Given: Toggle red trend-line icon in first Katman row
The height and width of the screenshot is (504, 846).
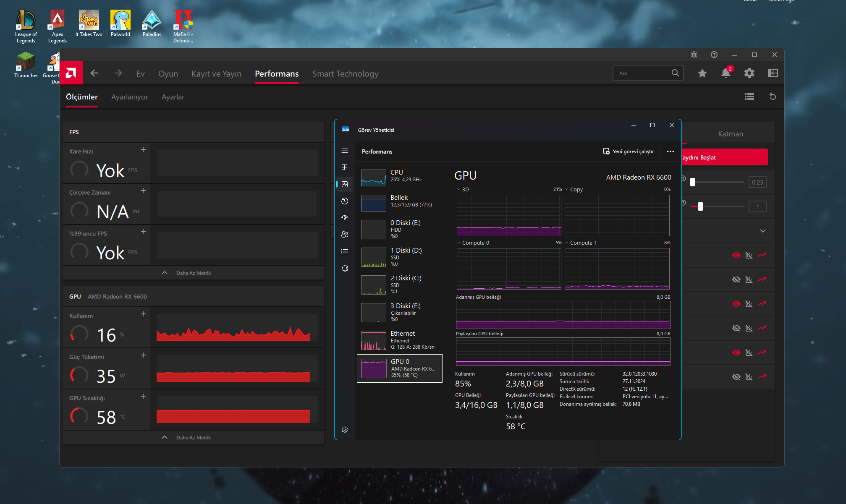Looking at the screenshot, I should tap(762, 255).
